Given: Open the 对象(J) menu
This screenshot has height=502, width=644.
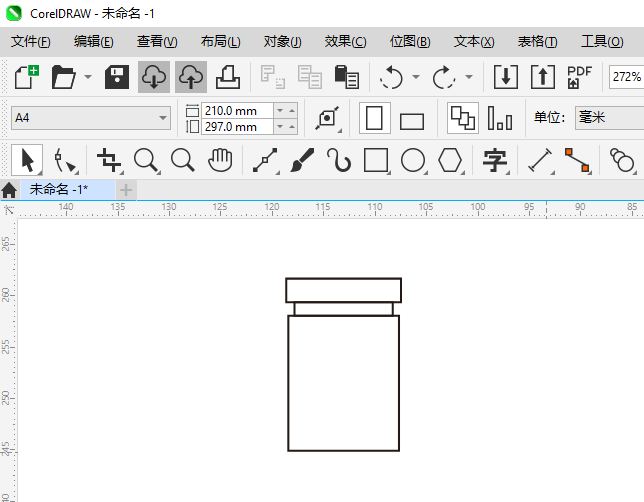Looking at the screenshot, I should pyautogui.click(x=283, y=41).
